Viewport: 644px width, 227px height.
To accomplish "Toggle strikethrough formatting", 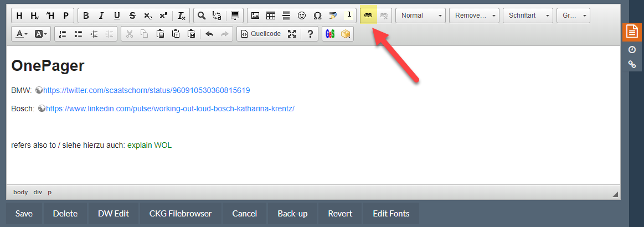I will (x=132, y=16).
